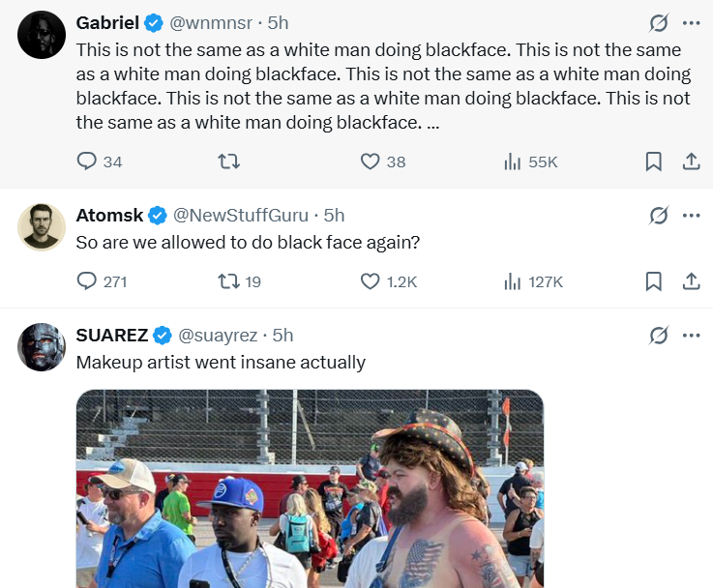Screen dimensions: 713x588
Task: Open more options menu on SUAREZ's tweet
Action: (692, 335)
